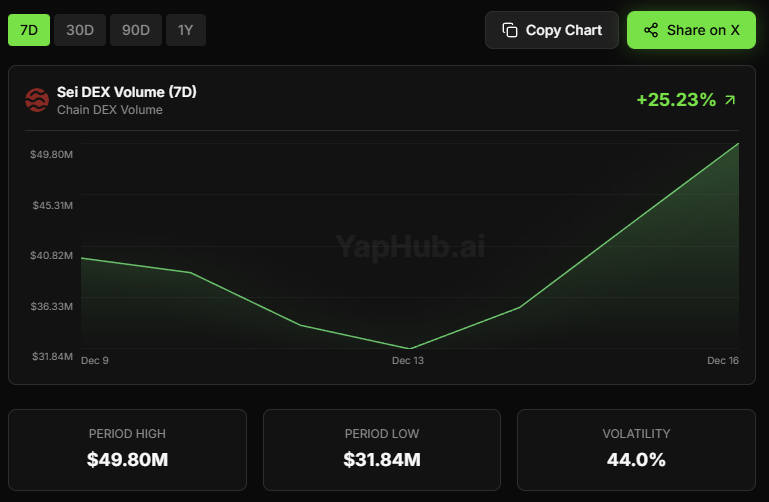The image size is (769, 502).
Task: Click the $45.31M y-axis label
Action: pos(52,205)
